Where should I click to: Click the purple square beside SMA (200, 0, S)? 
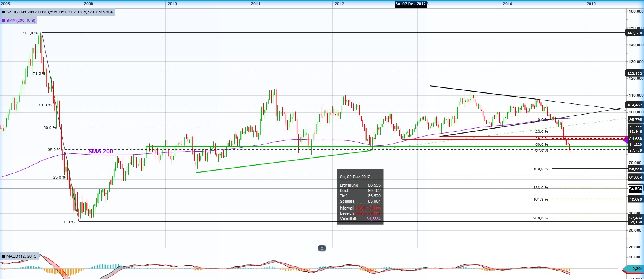click(3, 21)
